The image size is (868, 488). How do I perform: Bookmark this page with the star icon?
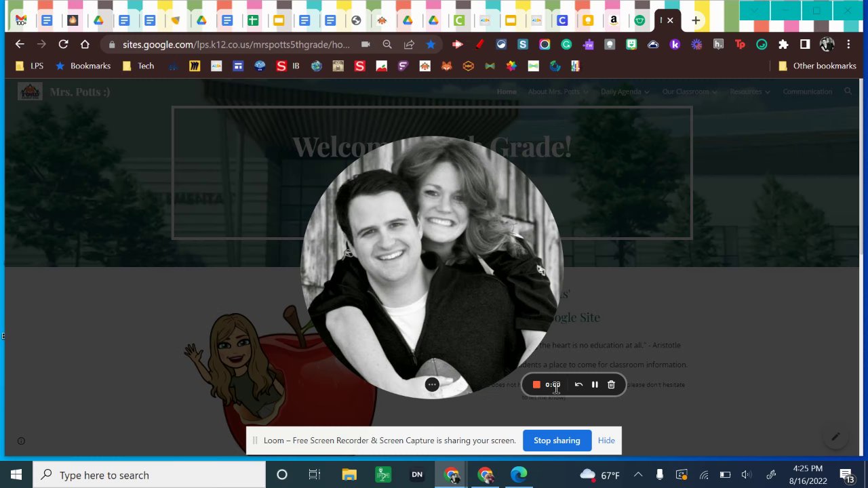point(431,45)
